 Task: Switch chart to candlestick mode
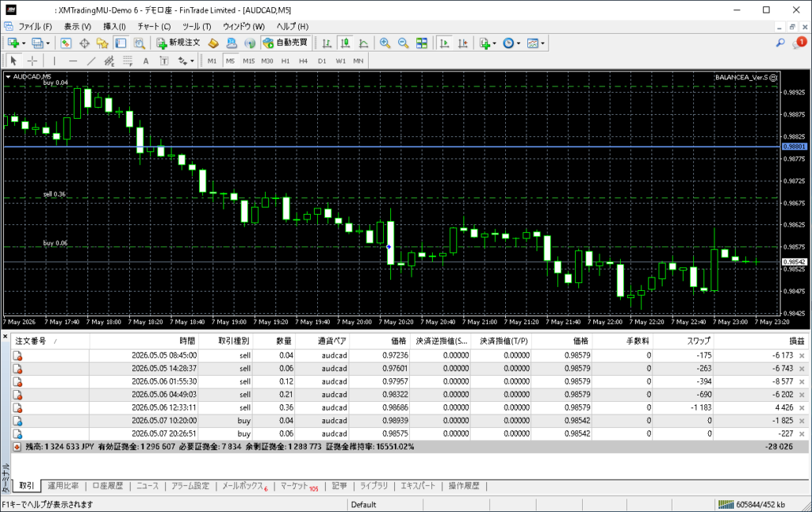point(345,43)
